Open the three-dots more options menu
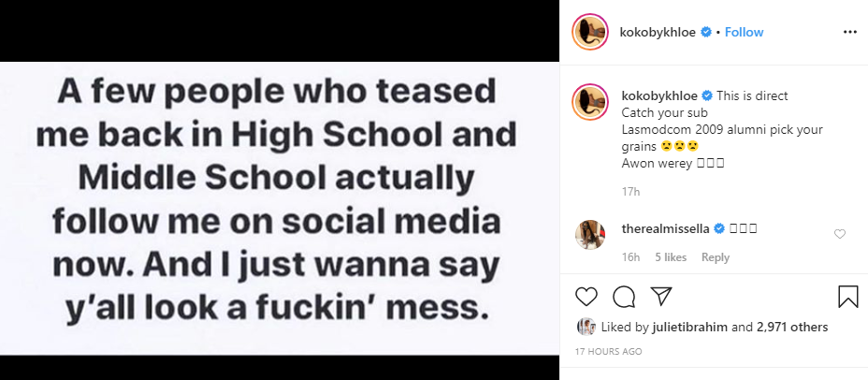The image size is (868, 380). pyautogui.click(x=849, y=32)
